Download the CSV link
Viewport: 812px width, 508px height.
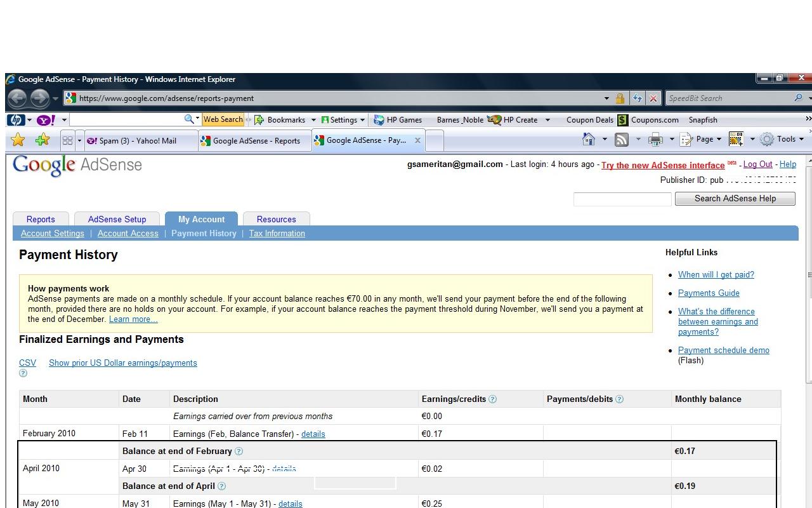click(27, 363)
